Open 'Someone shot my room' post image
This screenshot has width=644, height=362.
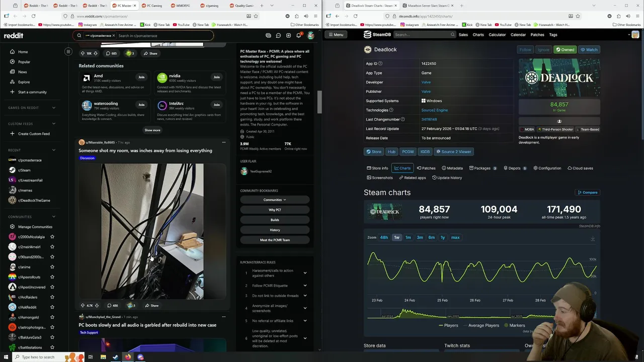pyautogui.click(x=152, y=231)
